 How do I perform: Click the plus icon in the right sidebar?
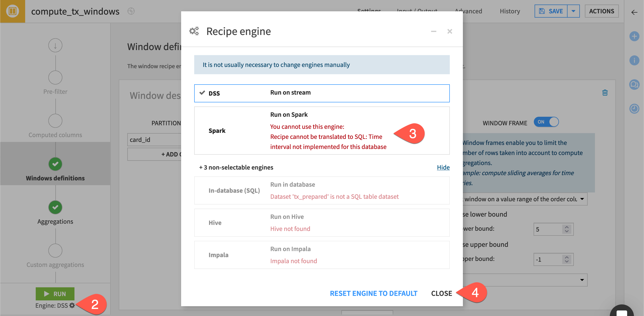(x=634, y=36)
